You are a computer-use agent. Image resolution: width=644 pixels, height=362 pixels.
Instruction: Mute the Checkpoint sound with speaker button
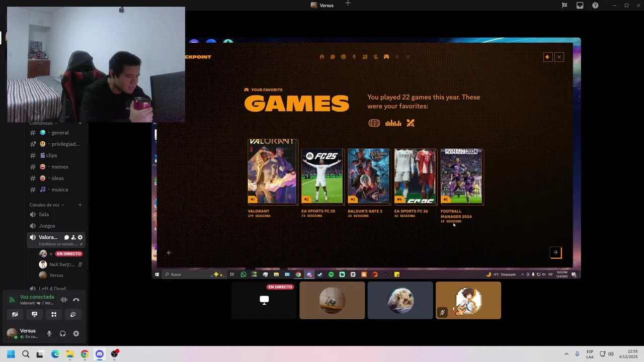tap(548, 57)
